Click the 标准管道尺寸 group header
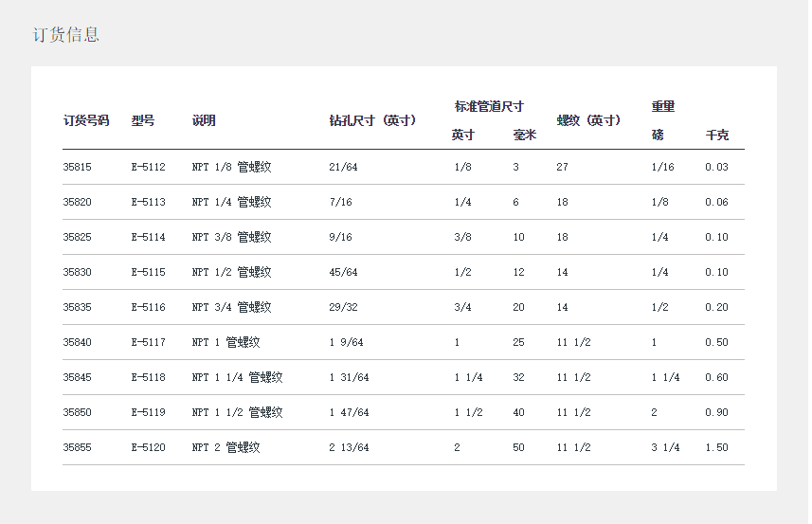The width and height of the screenshot is (812, 524). (489, 106)
